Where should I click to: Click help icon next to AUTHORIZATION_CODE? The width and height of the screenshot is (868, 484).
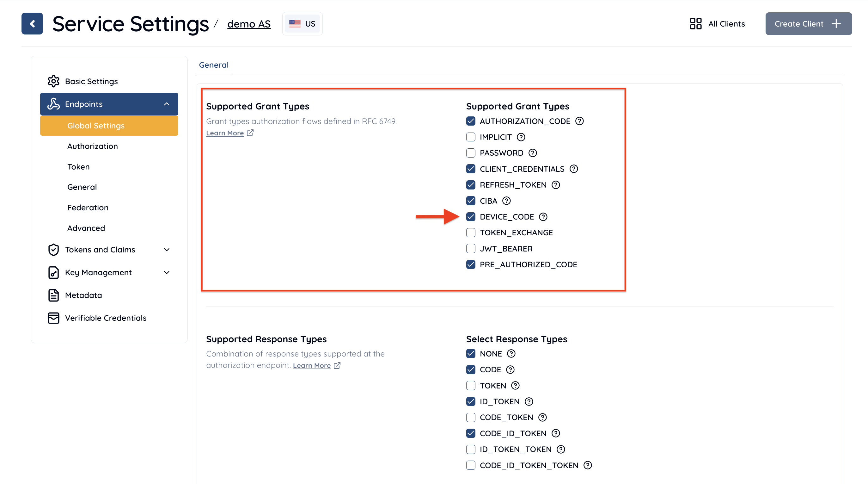tap(579, 121)
